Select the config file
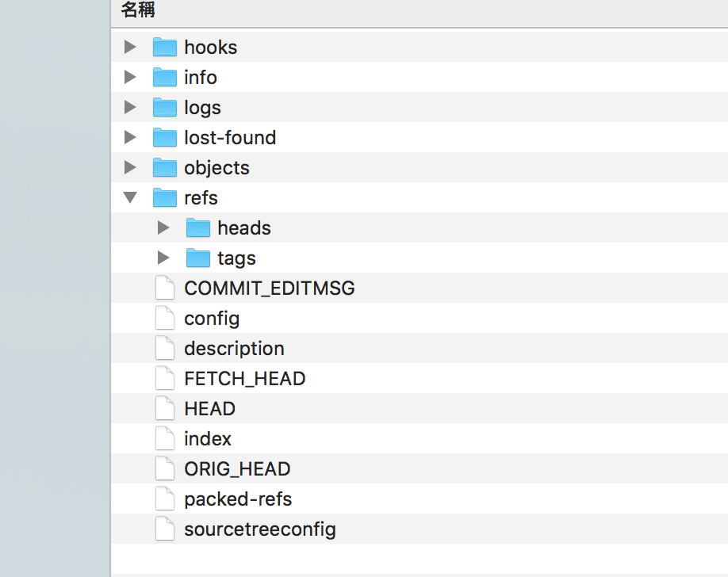The width and height of the screenshot is (728, 577). [211, 318]
